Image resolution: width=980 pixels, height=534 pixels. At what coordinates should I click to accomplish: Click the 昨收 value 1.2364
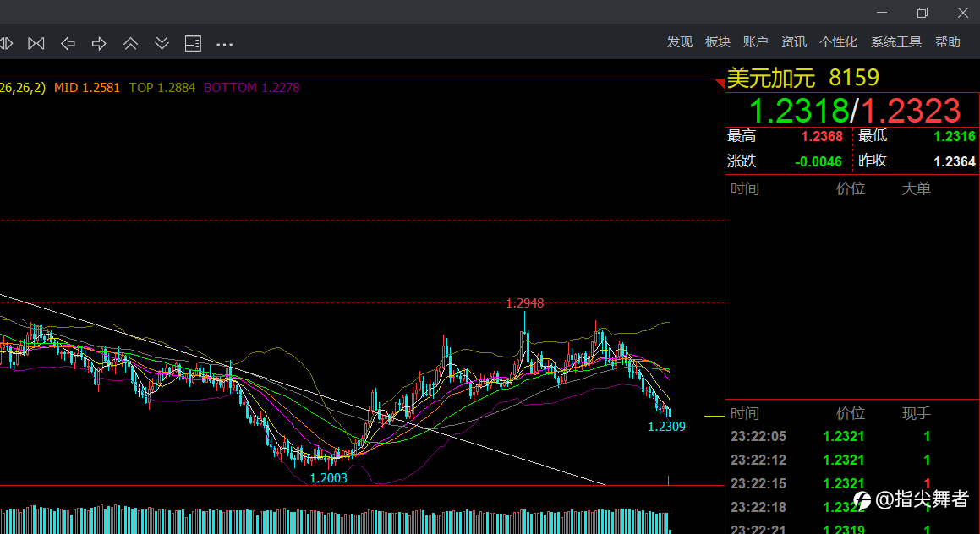click(x=955, y=161)
